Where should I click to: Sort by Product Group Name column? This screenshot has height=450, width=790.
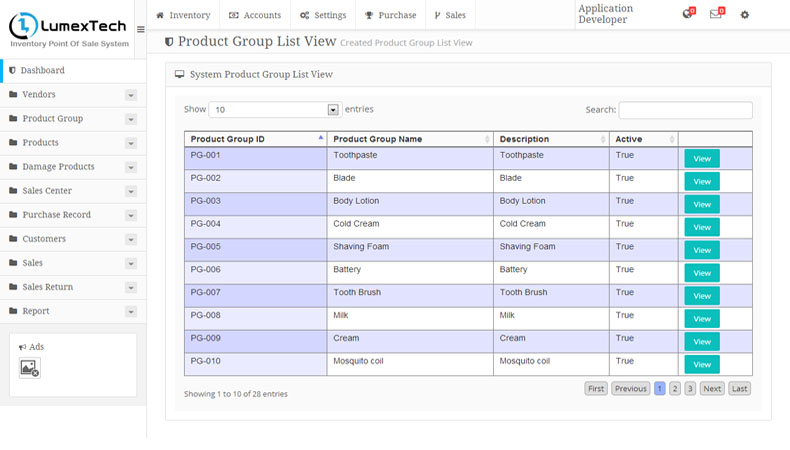410,139
